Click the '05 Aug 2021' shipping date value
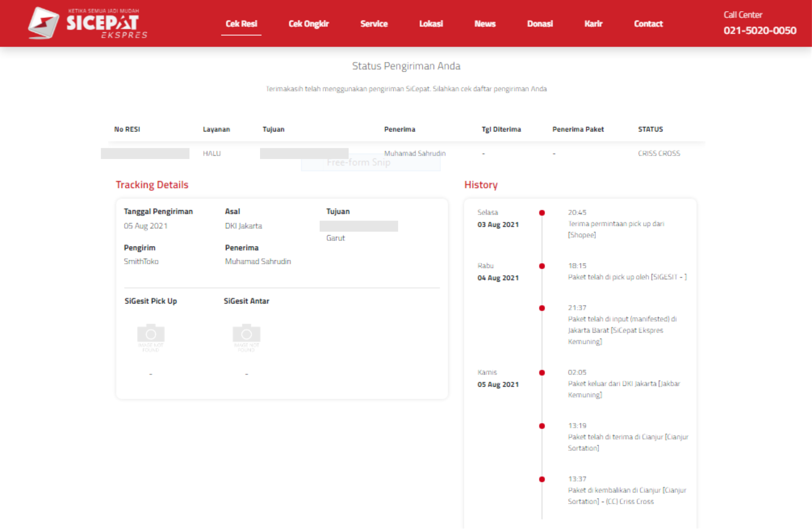Screen dimensions: 812x529 pyautogui.click(x=146, y=226)
